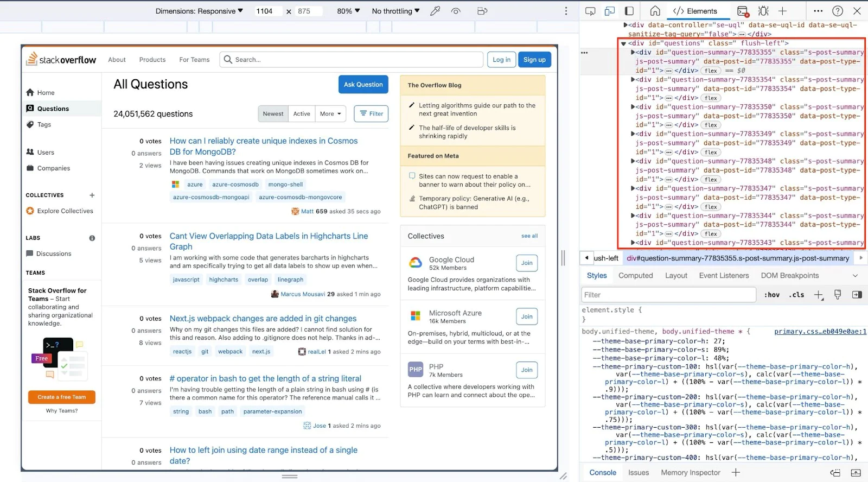Select the inspect element picker tool
The image size is (868, 482).
[x=590, y=11]
